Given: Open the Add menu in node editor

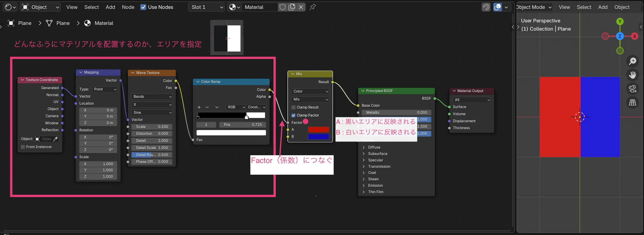Looking at the screenshot, I should pos(110,7).
